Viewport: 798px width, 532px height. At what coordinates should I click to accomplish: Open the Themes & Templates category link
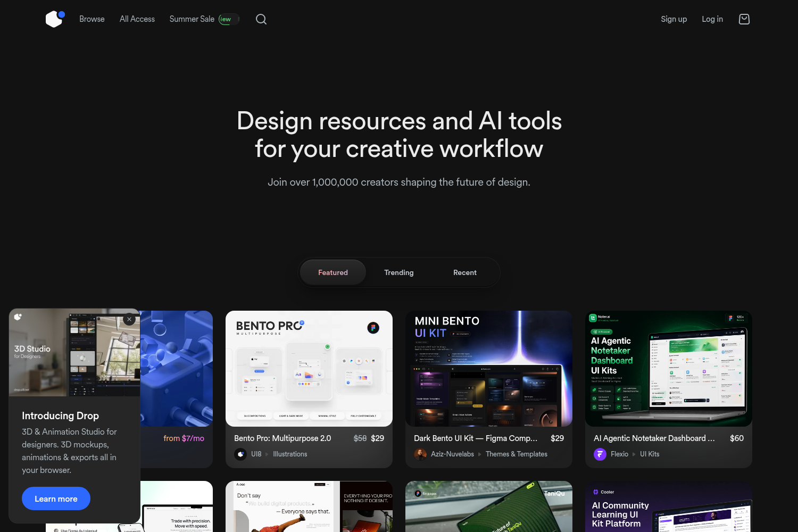[x=517, y=454]
